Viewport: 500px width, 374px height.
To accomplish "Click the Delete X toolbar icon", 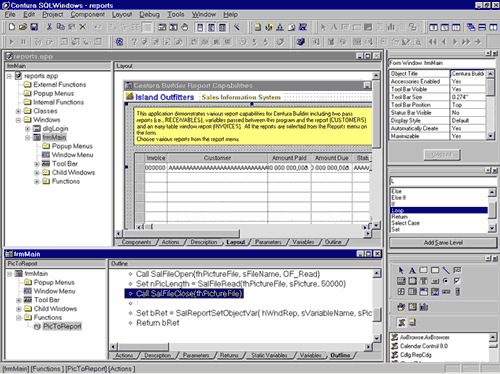I will pos(83,27).
